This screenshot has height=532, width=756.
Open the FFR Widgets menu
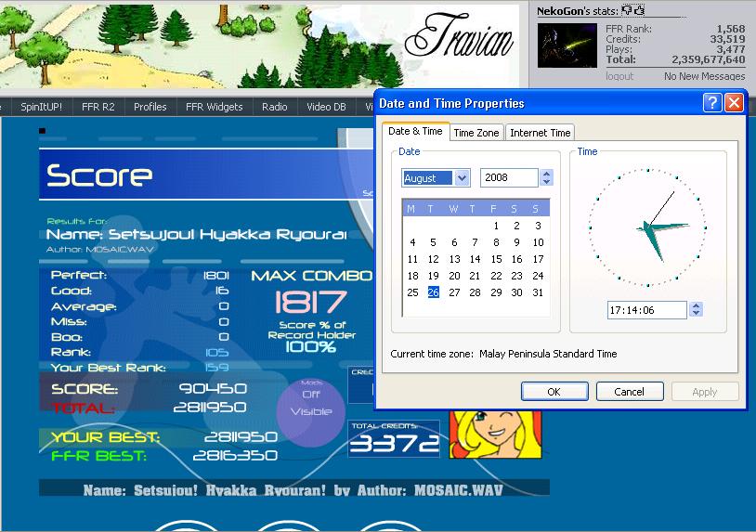click(x=214, y=107)
